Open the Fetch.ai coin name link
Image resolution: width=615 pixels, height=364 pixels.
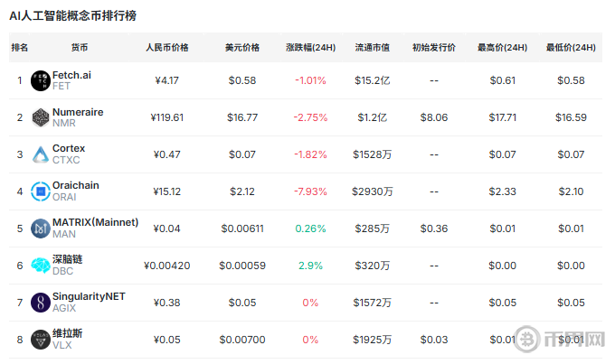click(71, 75)
